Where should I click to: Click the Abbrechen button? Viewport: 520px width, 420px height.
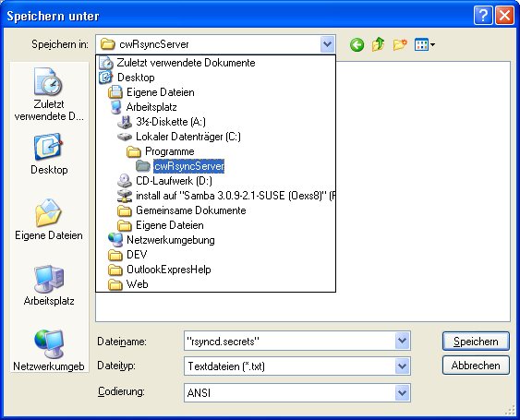(476, 366)
